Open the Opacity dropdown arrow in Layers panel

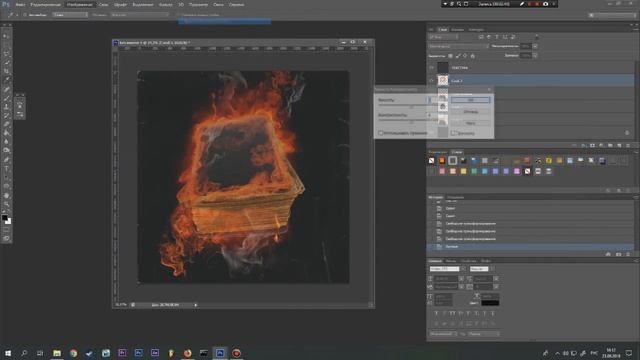click(535, 46)
